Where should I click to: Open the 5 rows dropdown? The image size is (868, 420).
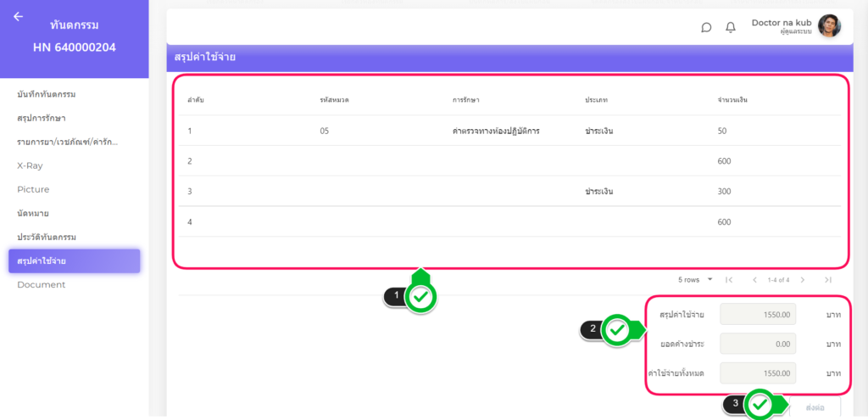click(695, 280)
